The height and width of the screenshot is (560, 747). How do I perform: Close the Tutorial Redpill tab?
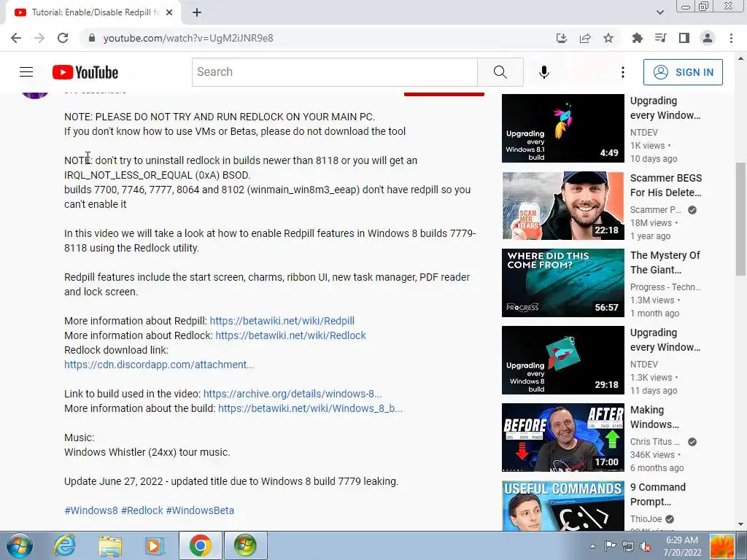(169, 12)
